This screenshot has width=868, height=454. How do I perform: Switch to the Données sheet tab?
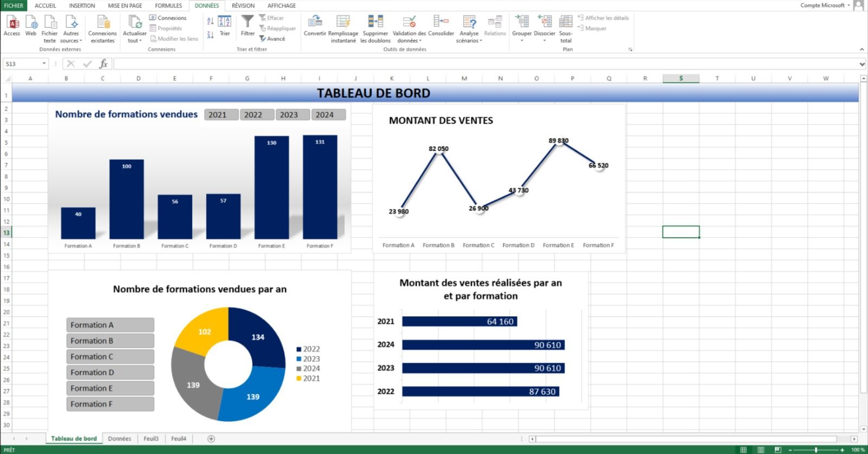[x=119, y=438]
